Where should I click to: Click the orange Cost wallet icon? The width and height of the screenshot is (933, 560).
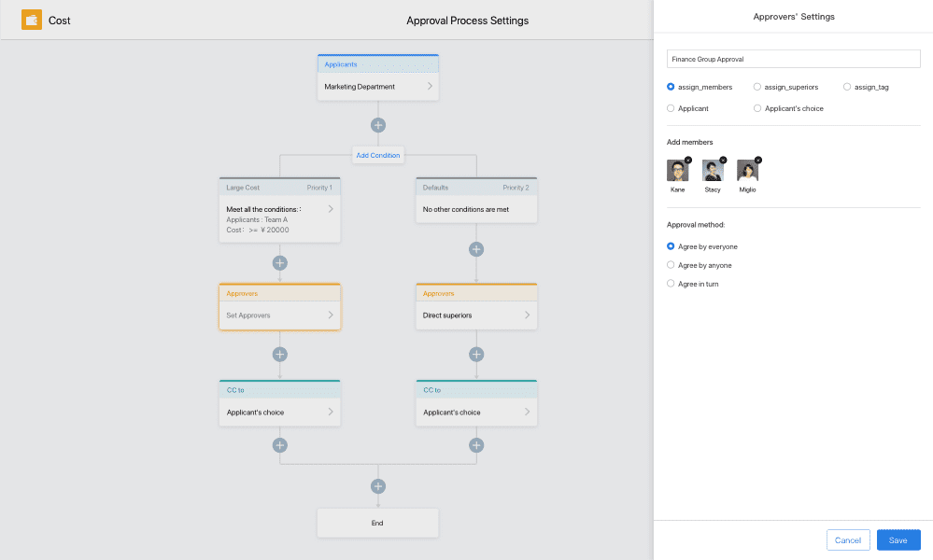click(32, 20)
